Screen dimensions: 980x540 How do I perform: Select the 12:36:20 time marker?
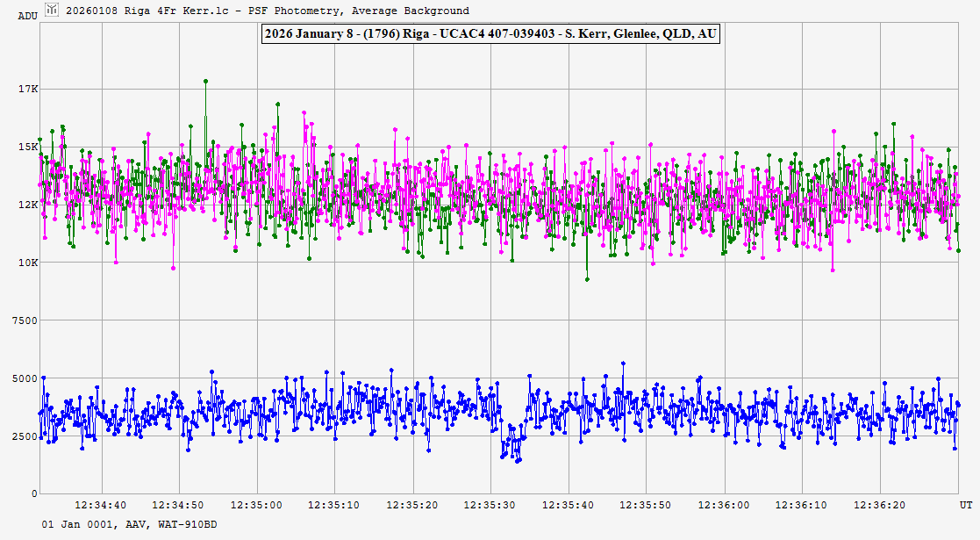(x=880, y=506)
